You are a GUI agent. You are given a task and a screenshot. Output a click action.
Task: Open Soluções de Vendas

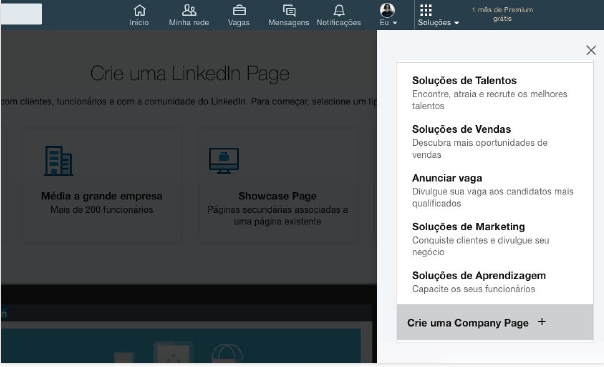[461, 129]
